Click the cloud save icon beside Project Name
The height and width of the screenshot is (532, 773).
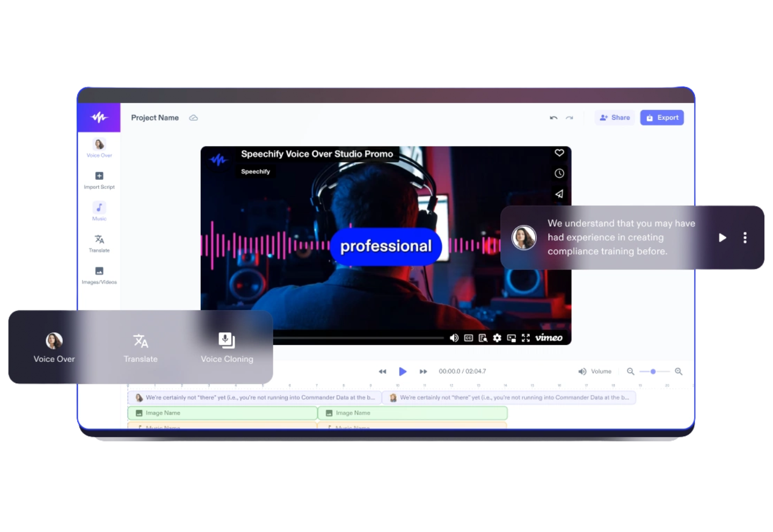(x=194, y=118)
